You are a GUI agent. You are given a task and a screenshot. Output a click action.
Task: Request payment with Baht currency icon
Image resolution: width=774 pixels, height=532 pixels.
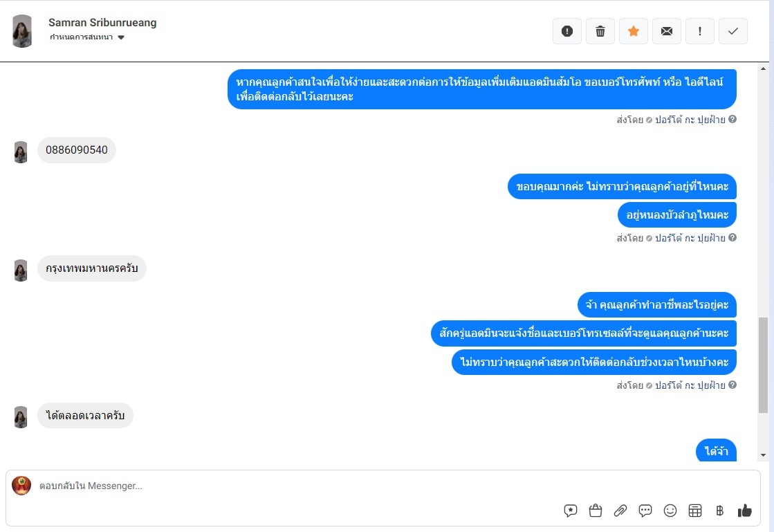(x=719, y=511)
